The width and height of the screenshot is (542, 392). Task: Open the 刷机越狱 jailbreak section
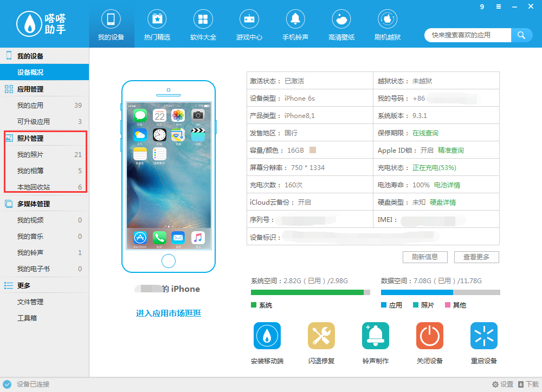[x=387, y=24]
